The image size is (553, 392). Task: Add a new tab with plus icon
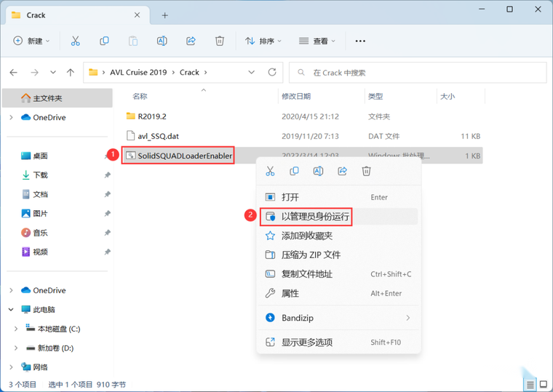coord(164,15)
